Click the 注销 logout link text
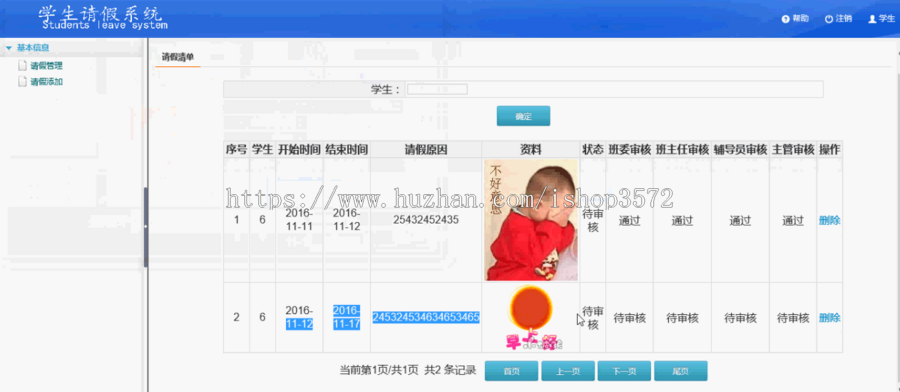 click(843, 19)
